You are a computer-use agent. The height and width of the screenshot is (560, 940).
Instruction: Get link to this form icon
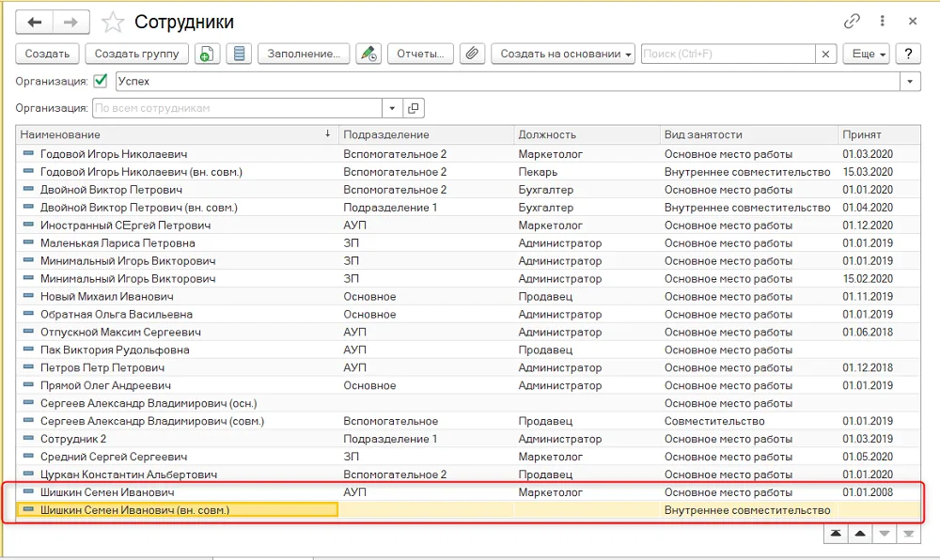point(852,22)
